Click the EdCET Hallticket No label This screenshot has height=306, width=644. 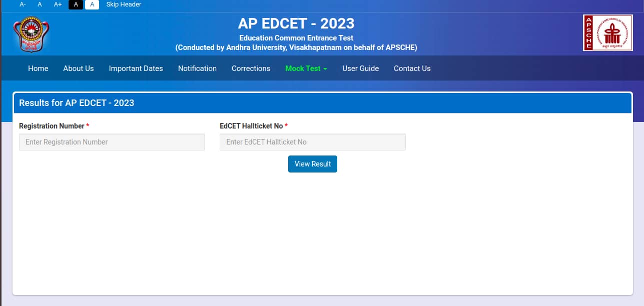click(x=254, y=126)
